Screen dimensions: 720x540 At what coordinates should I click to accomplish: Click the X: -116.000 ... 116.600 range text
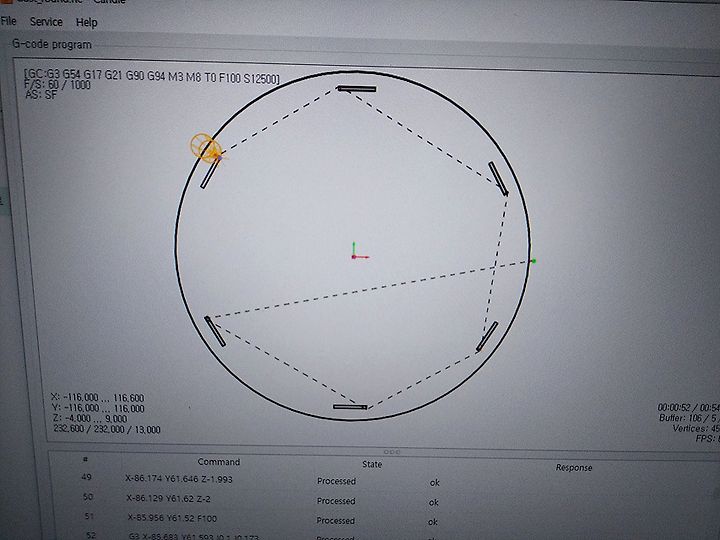[x=98, y=398]
